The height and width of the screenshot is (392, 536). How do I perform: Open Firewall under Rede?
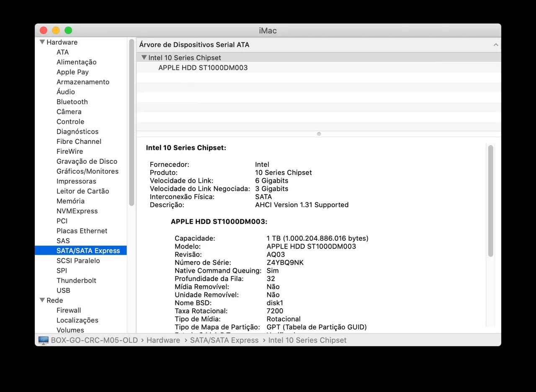(69, 310)
